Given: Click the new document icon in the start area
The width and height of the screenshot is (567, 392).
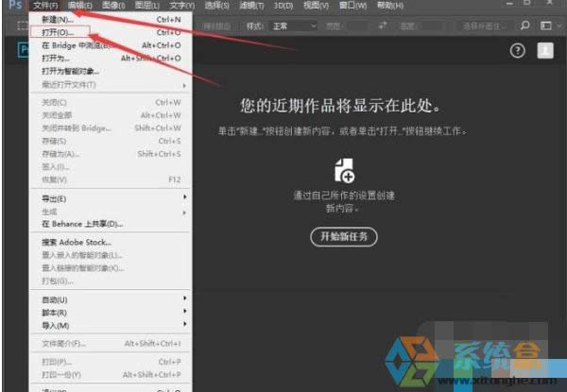Looking at the screenshot, I should coord(344,171).
